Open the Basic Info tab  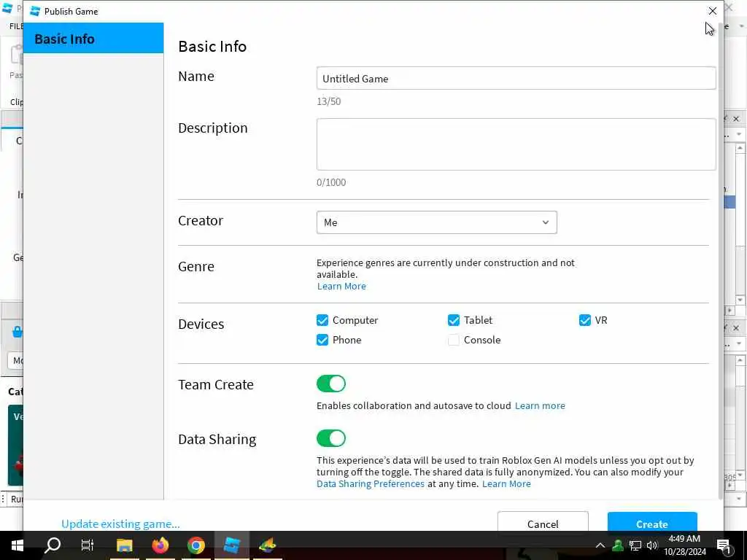click(x=93, y=38)
